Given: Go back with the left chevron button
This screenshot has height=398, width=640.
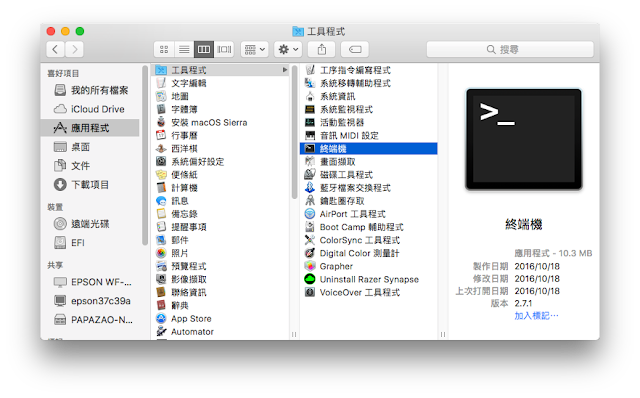Looking at the screenshot, I should pos(56,49).
